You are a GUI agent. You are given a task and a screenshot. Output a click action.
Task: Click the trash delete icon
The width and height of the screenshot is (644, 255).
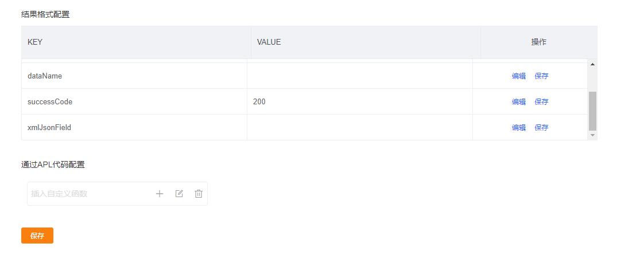pos(199,194)
